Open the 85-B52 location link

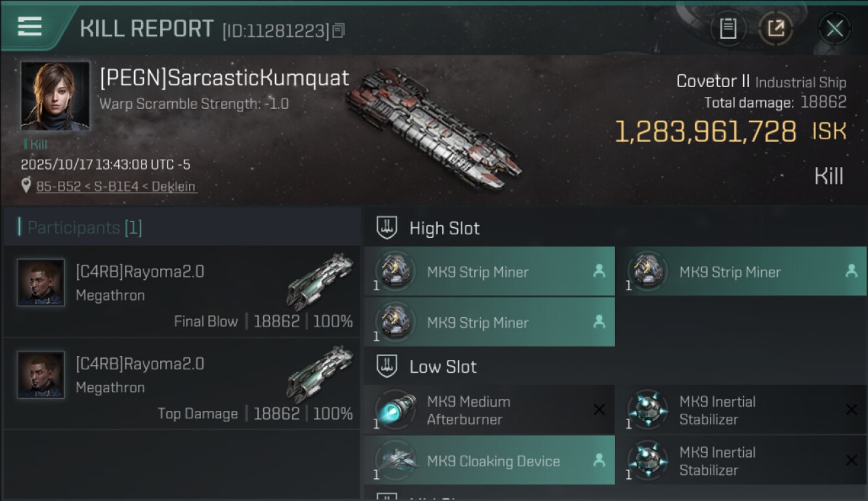coord(116,186)
